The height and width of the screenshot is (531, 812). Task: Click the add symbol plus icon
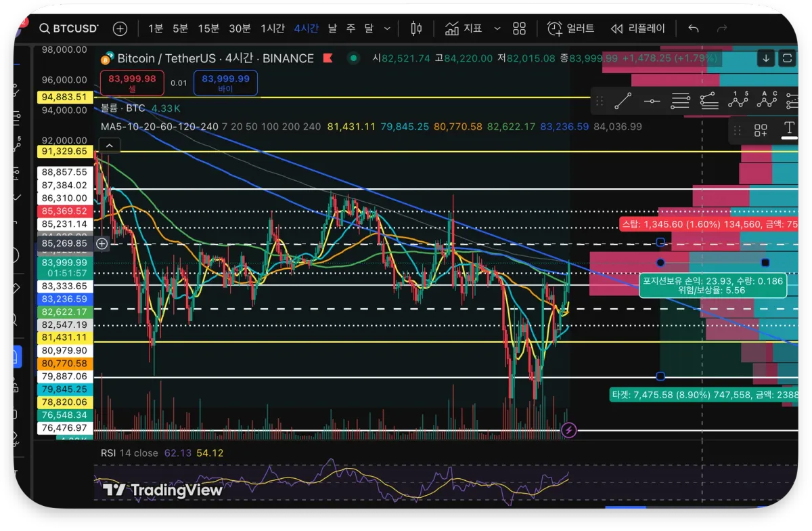(x=120, y=28)
